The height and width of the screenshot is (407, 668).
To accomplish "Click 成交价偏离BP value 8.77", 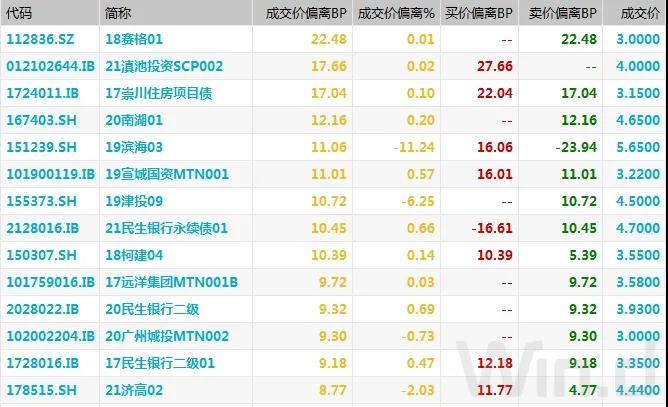I will tap(333, 390).
